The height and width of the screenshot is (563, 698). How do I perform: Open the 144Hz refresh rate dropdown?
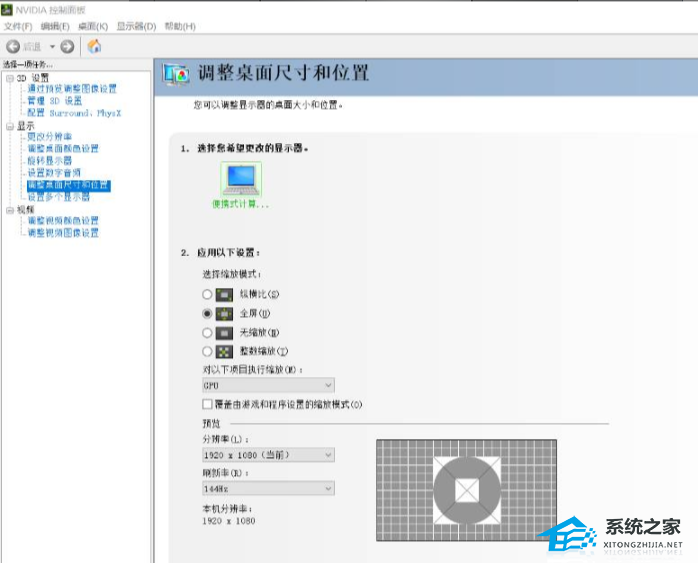(x=268, y=489)
